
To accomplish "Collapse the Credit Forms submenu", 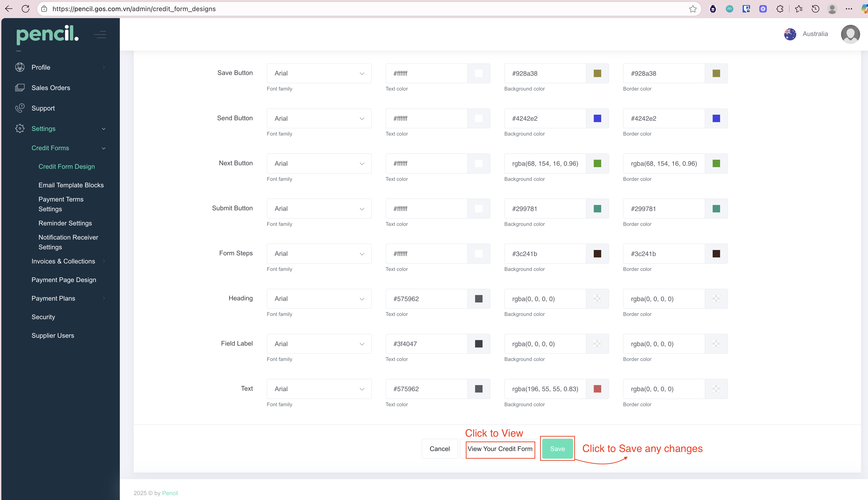I will click(x=103, y=148).
